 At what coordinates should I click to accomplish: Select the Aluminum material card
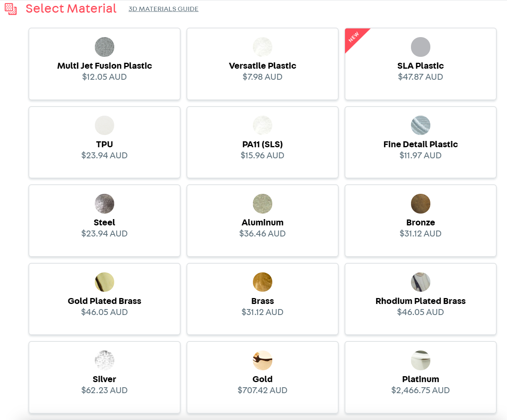click(x=262, y=221)
